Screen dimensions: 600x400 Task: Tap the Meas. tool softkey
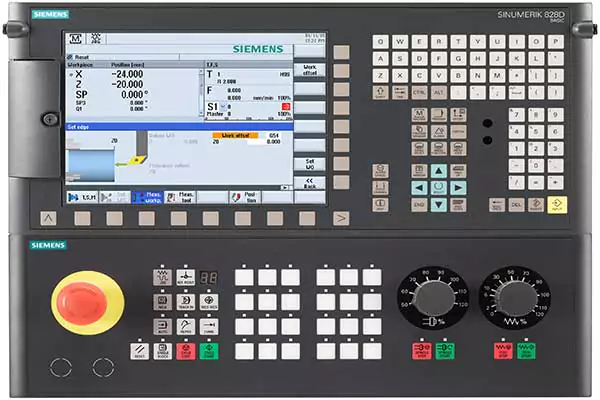tap(180, 197)
